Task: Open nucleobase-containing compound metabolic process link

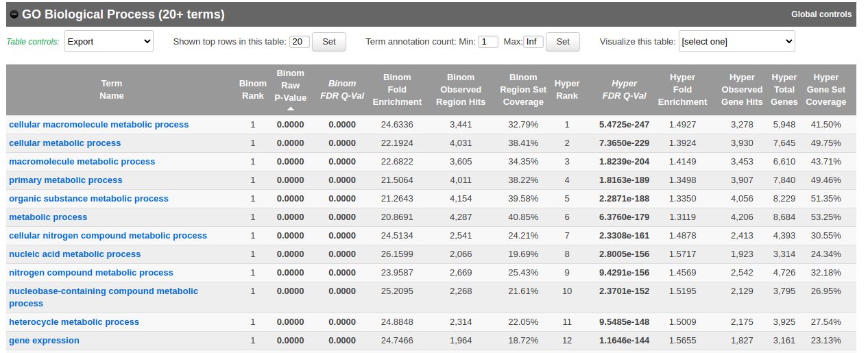Action: pyautogui.click(x=104, y=291)
